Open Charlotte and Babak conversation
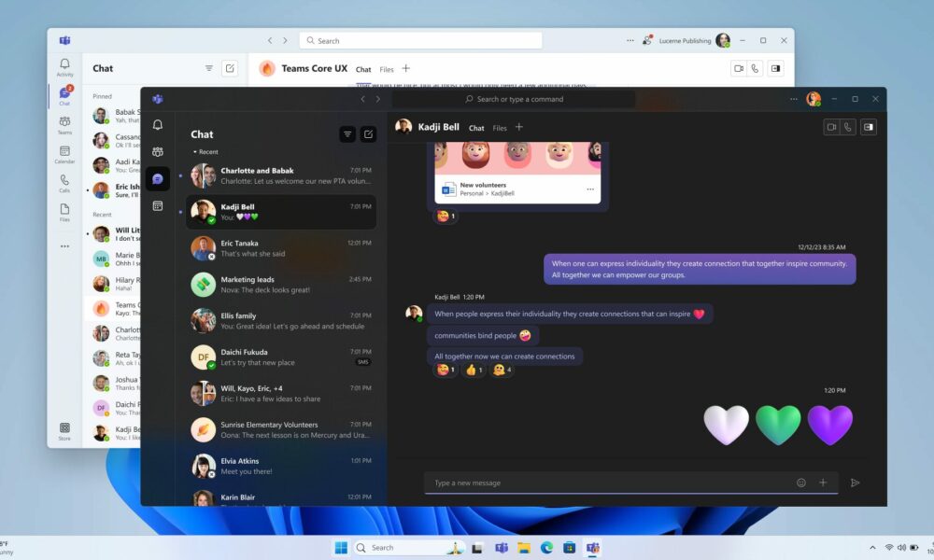 (281, 175)
